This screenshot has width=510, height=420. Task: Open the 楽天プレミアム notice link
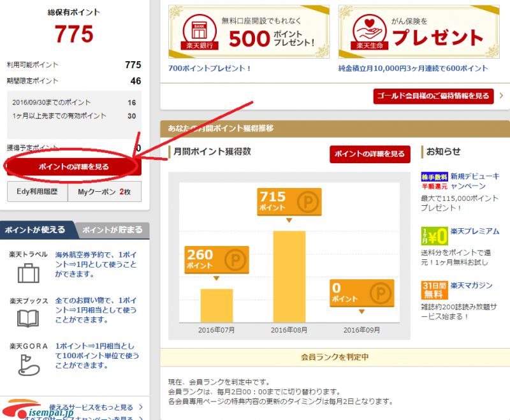point(475,231)
